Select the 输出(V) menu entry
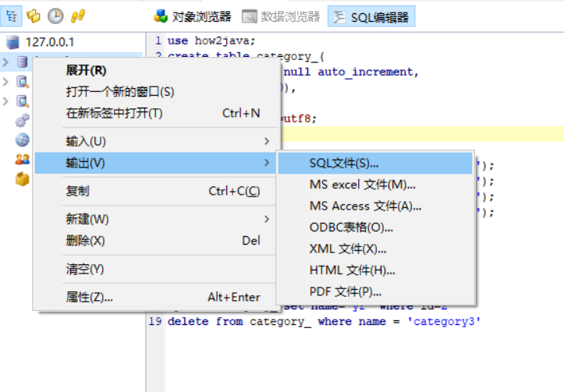The height and width of the screenshot is (392, 564). click(x=155, y=163)
